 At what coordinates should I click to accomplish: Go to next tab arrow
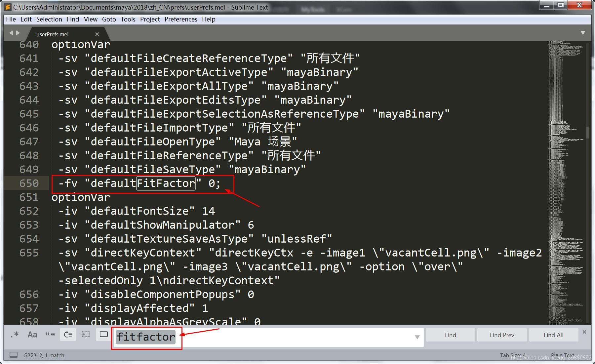[18, 33]
